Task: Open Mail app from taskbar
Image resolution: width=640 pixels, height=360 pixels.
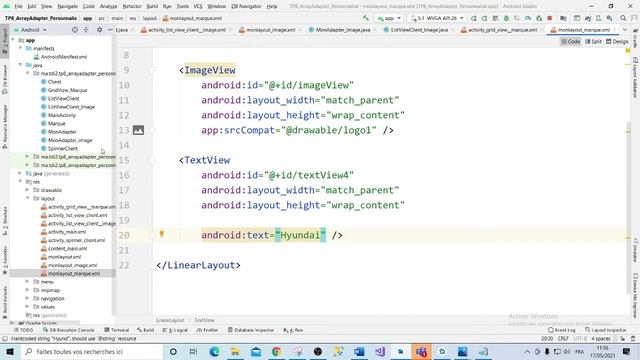Action: tap(256, 351)
